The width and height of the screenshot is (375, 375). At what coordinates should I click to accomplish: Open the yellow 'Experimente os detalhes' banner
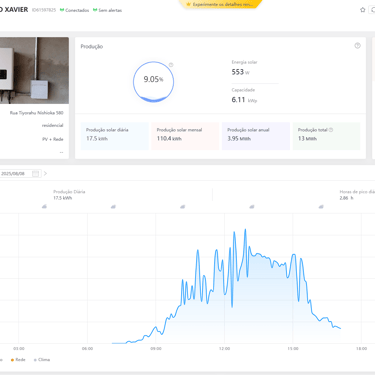tap(221, 4)
